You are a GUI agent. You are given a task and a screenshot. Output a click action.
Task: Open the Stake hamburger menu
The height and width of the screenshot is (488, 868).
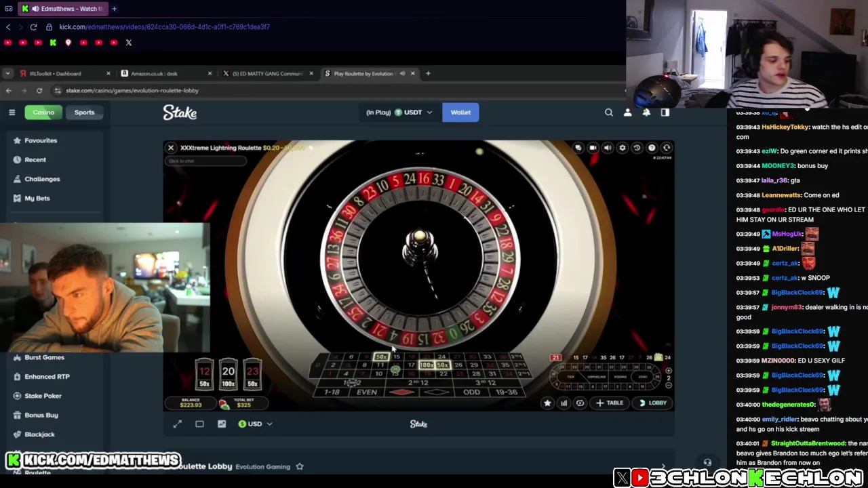pyautogui.click(x=12, y=113)
